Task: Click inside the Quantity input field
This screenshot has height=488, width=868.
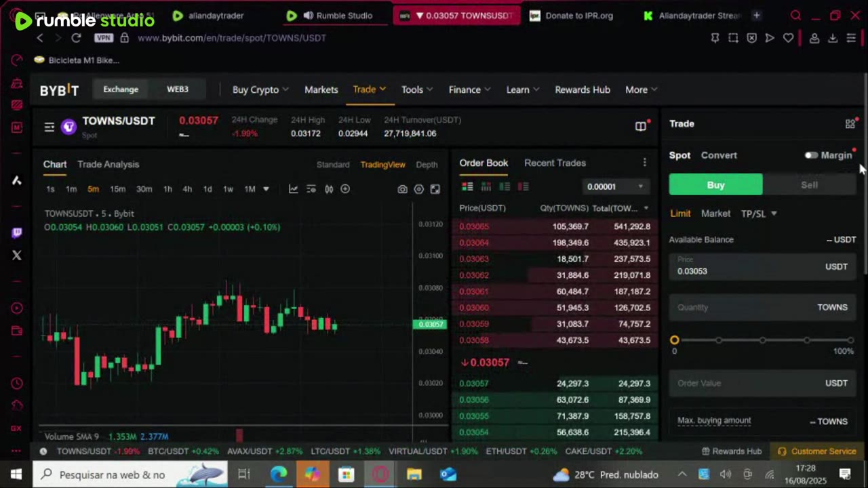Action: point(762,307)
